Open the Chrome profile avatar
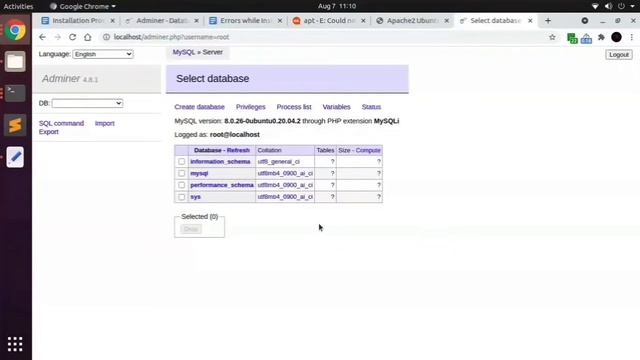Viewport: 640px width, 360px height. tap(616, 37)
